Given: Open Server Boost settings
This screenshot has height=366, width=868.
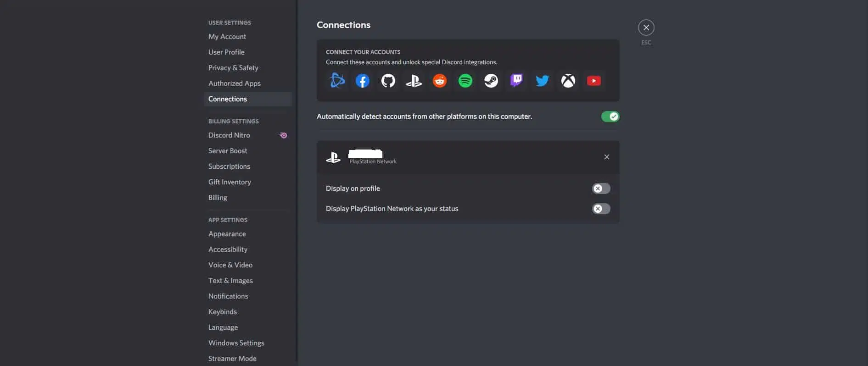Looking at the screenshot, I should pos(248,151).
